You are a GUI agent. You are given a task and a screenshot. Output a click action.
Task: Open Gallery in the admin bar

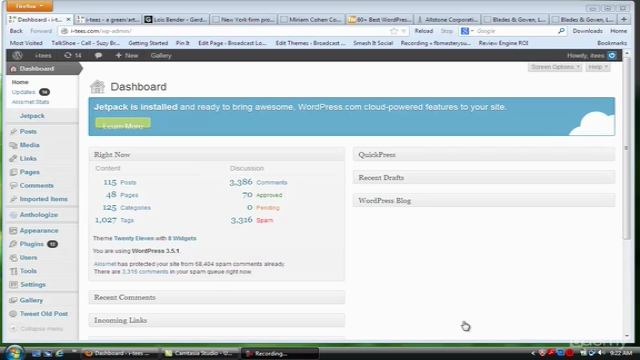[161, 56]
